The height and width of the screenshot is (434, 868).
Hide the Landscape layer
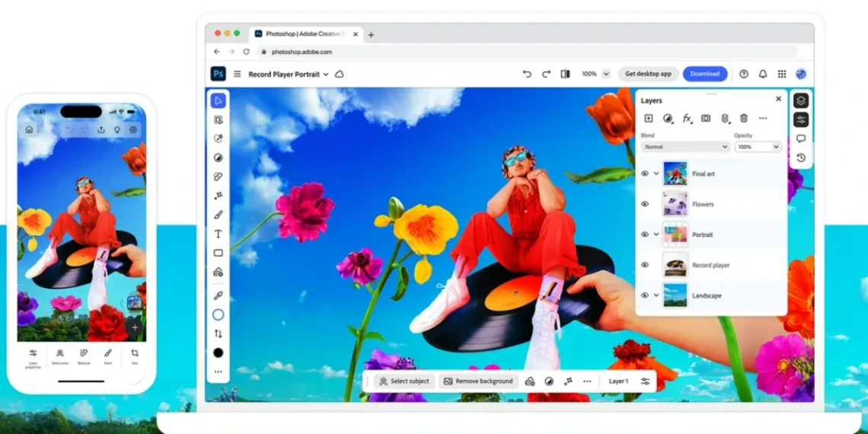tap(644, 295)
